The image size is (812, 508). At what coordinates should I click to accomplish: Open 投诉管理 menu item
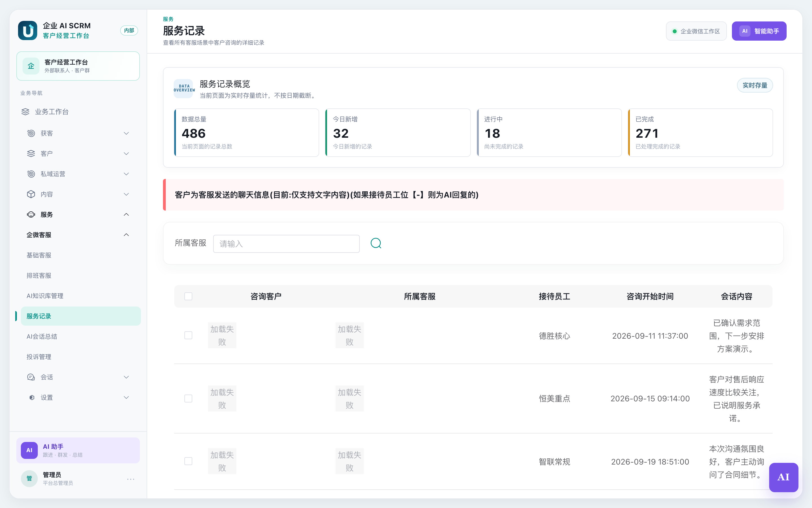[81, 357]
